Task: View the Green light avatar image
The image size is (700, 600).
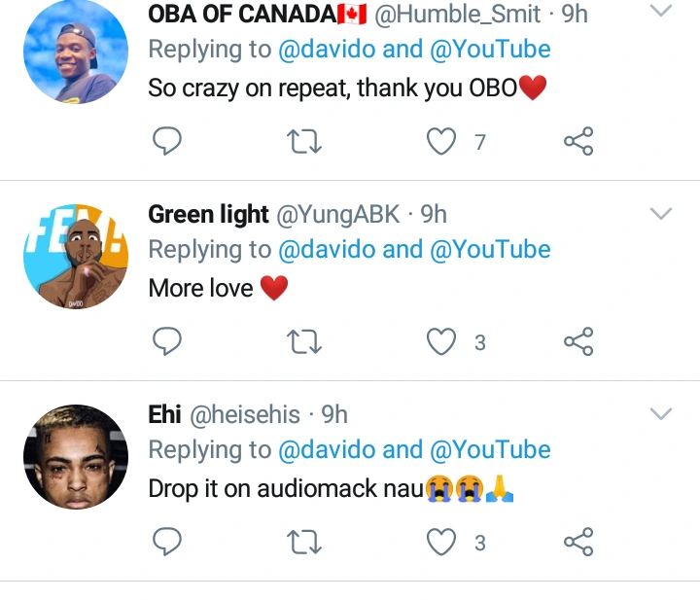Action: coord(76,257)
